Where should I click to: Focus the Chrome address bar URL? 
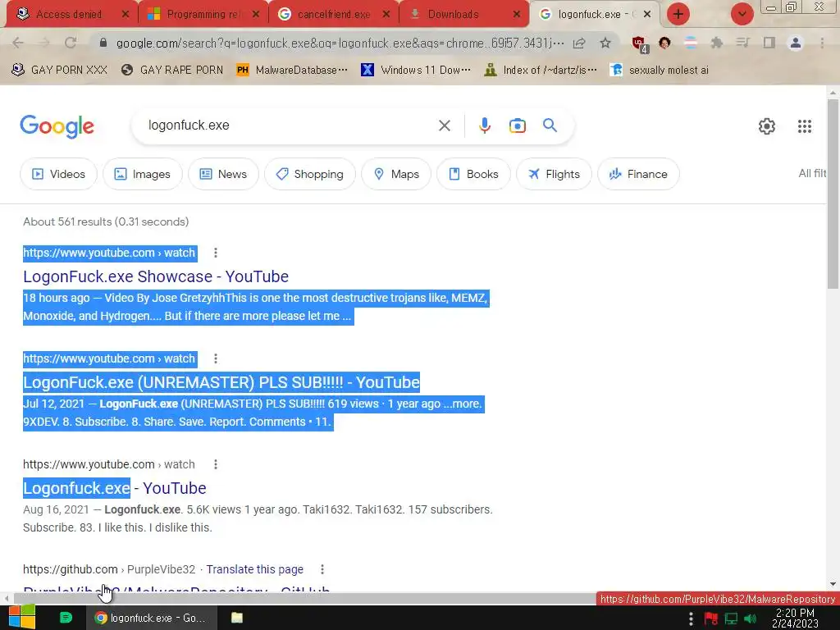point(340,43)
